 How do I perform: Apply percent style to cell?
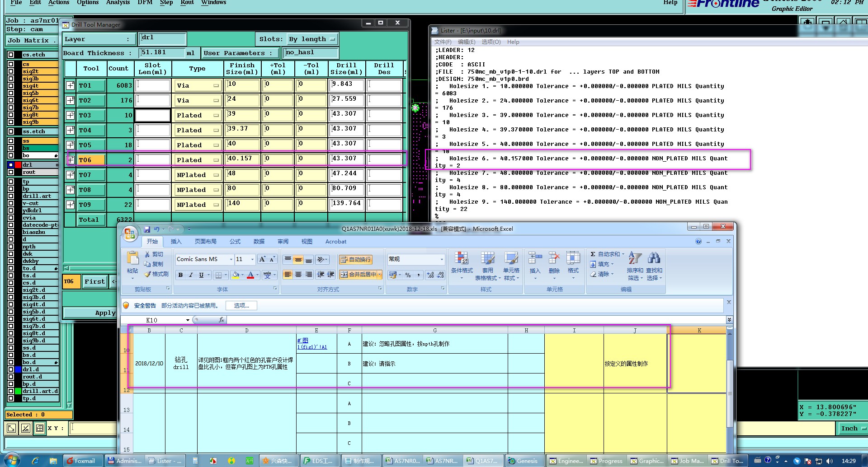[408, 275]
